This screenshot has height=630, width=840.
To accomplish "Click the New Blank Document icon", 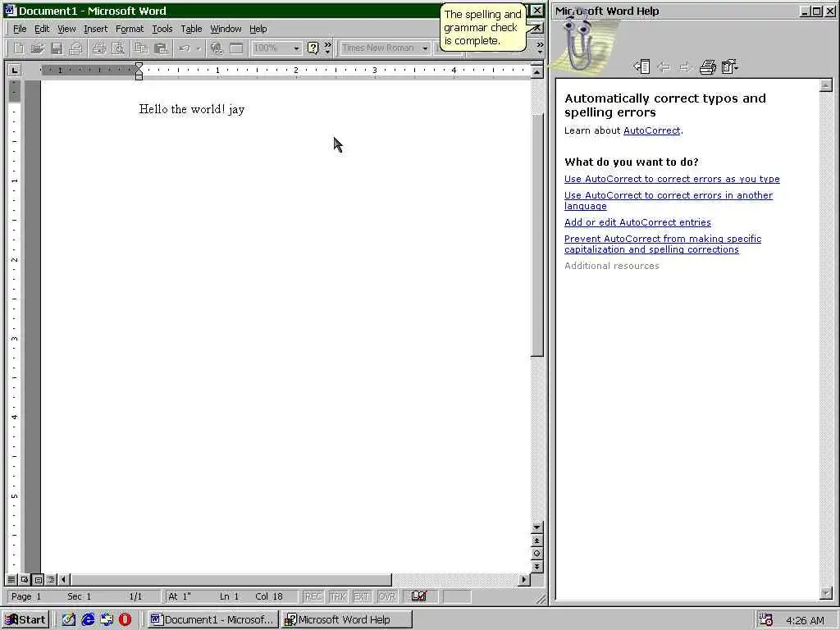I will pos(18,48).
